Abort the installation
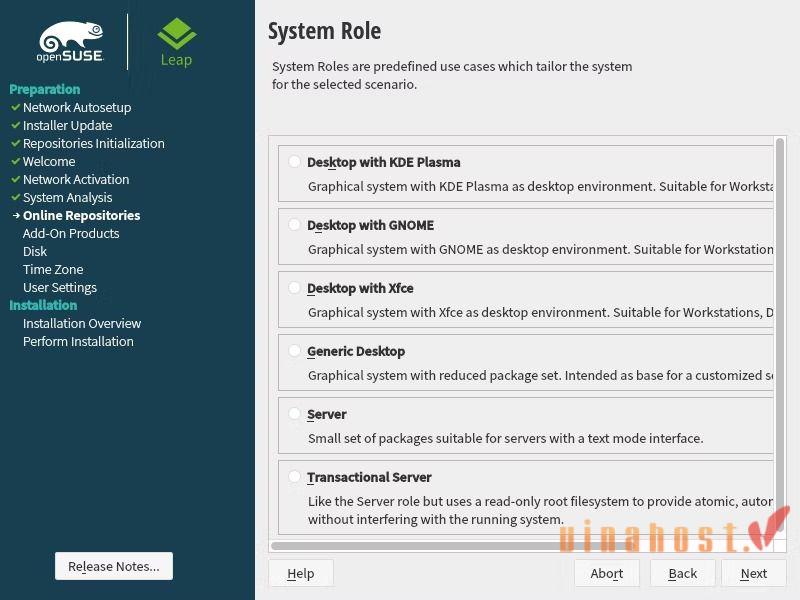The width and height of the screenshot is (800, 600). [607, 573]
